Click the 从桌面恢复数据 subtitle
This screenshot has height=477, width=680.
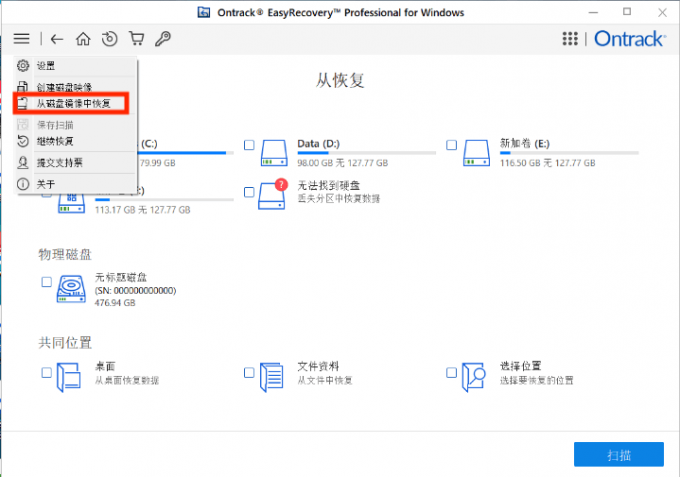pos(127,380)
